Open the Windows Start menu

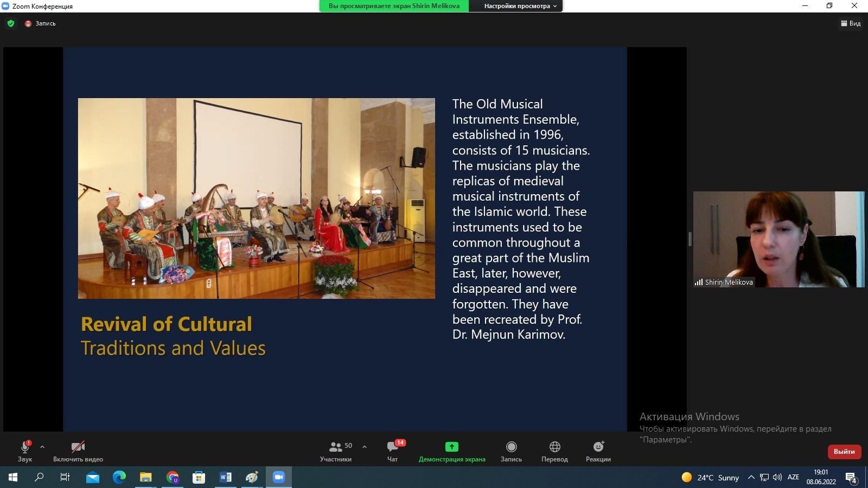point(13,477)
